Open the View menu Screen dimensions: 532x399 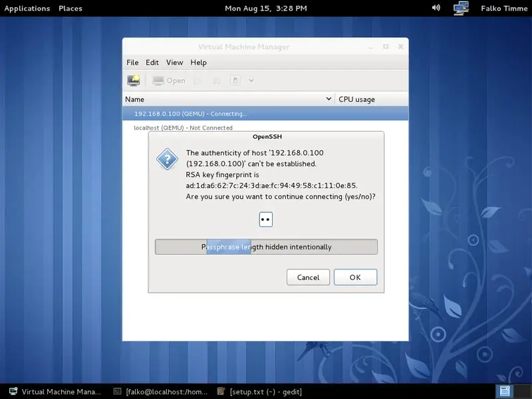[x=174, y=63]
